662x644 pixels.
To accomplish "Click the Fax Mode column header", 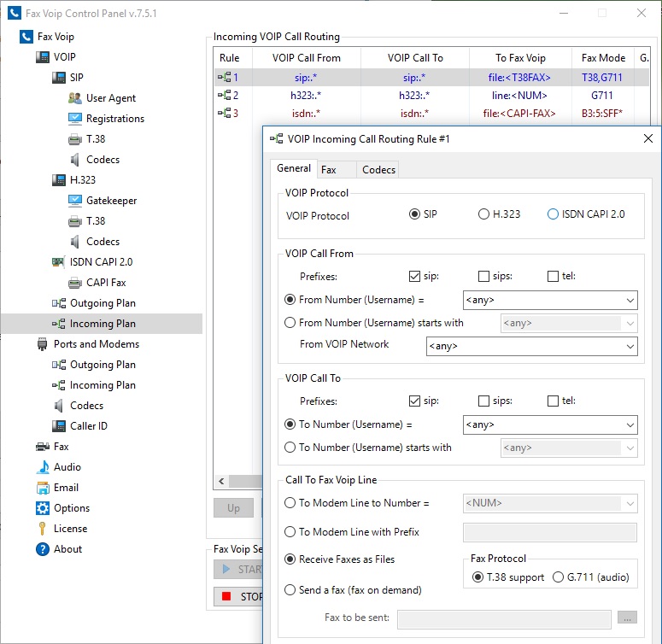I will point(603,58).
